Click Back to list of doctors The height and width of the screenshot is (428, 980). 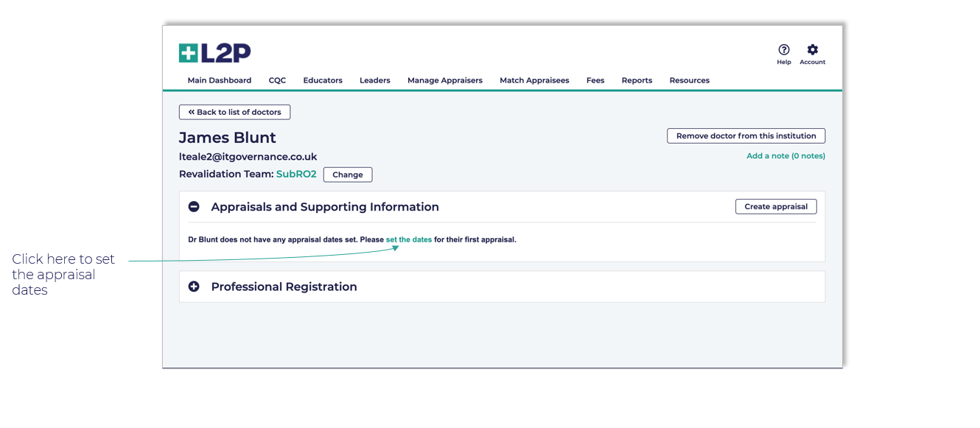coord(234,112)
